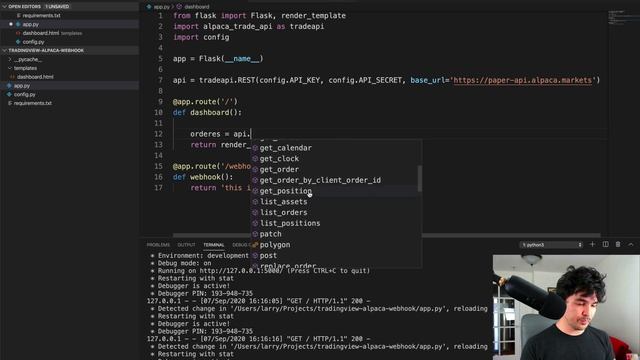Click Python file icon beside app.py in Open Editors

click(x=18, y=24)
